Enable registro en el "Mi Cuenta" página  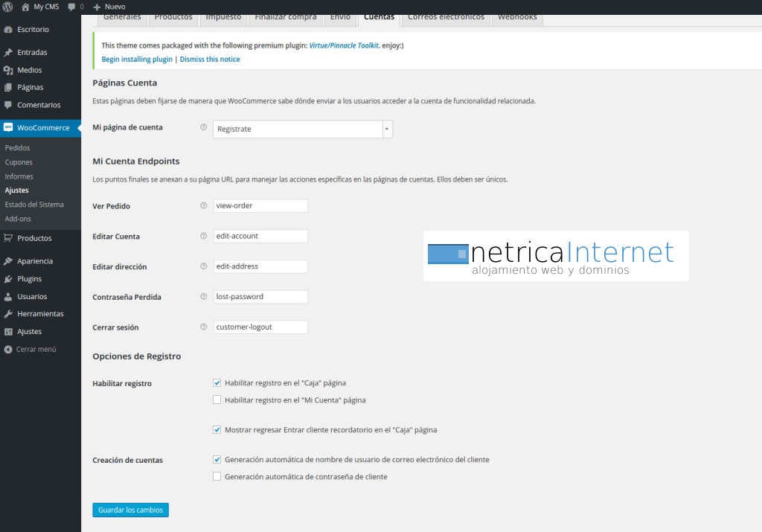coord(217,400)
